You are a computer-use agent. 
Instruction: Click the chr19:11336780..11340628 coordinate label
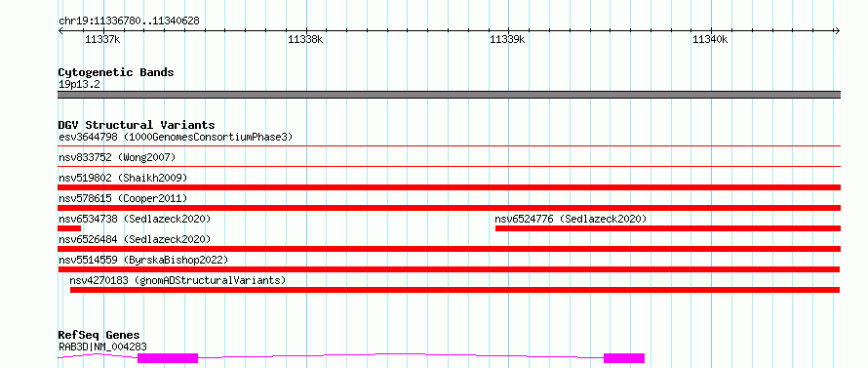click(x=129, y=21)
